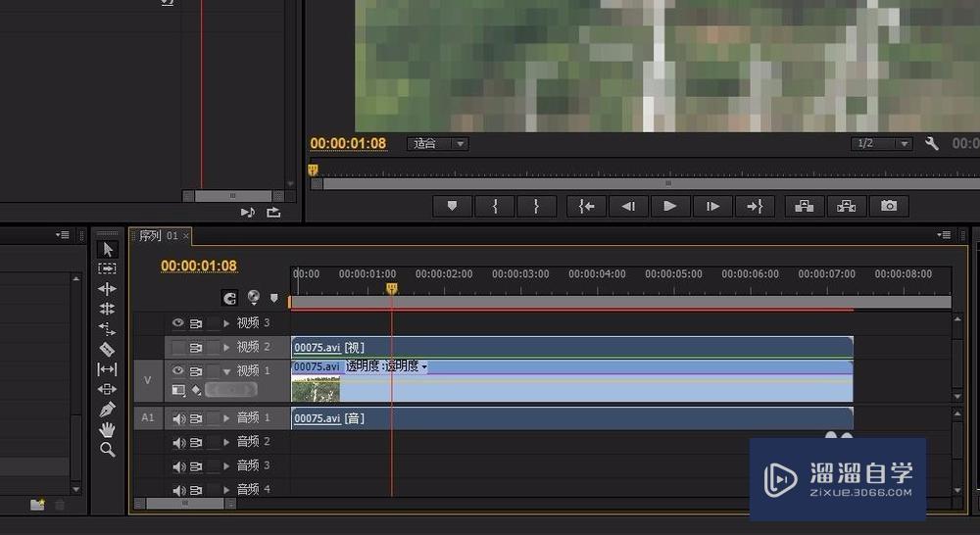Switch to the 序列 01 tab

coord(158,235)
